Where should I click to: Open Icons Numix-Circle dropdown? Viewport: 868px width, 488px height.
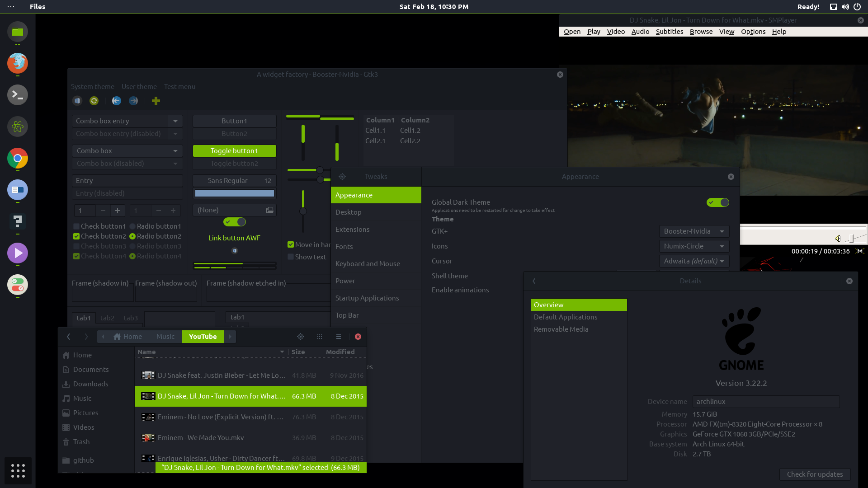coord(694,246)
